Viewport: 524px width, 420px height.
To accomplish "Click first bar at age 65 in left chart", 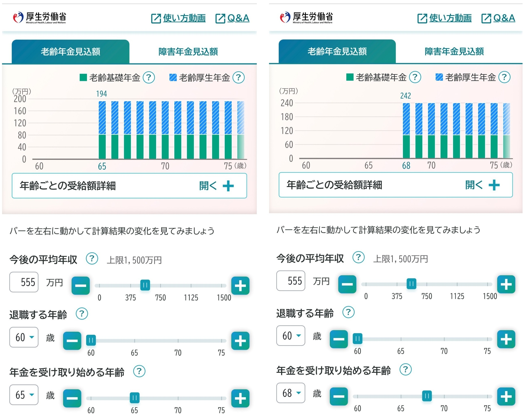I will coord(102,130).
